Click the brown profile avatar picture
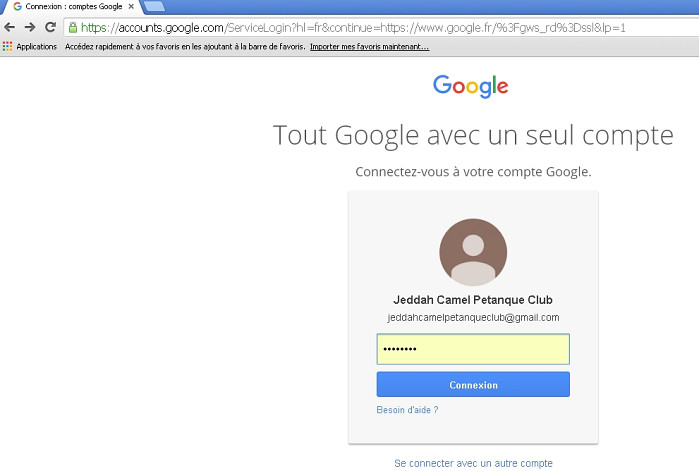 pyautogui.click(x=473, y=252)
